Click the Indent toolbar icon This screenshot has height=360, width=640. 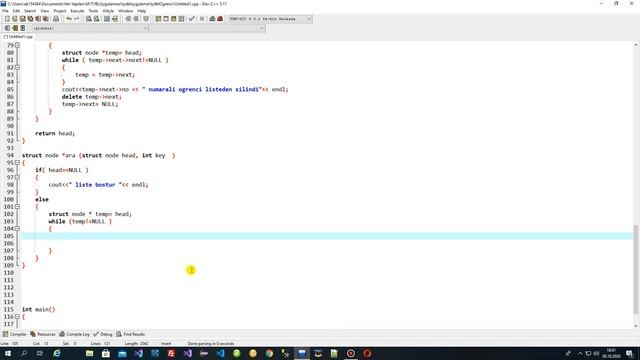pos(128,19)
